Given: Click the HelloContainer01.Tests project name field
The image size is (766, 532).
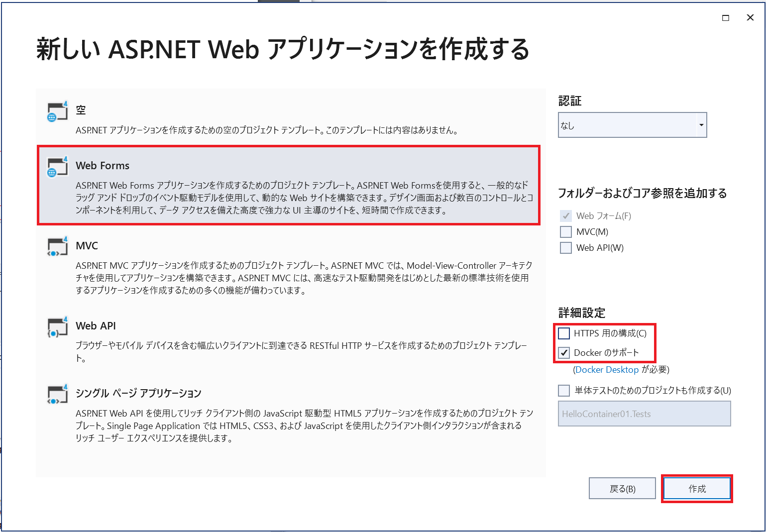Looking at the screenshot, I should coord(645,414).
